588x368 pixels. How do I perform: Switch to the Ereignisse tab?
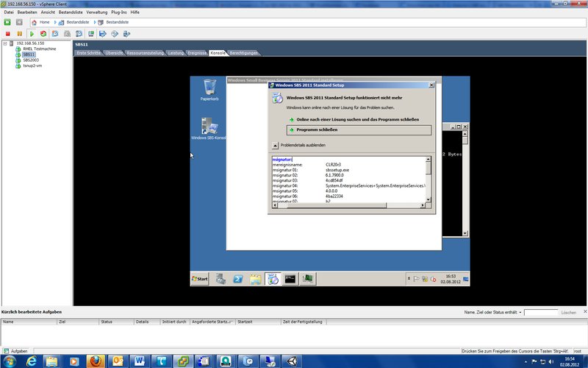click(197, 53)
